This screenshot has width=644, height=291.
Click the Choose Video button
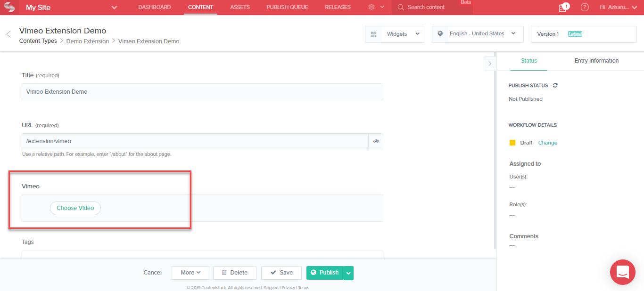75,208
